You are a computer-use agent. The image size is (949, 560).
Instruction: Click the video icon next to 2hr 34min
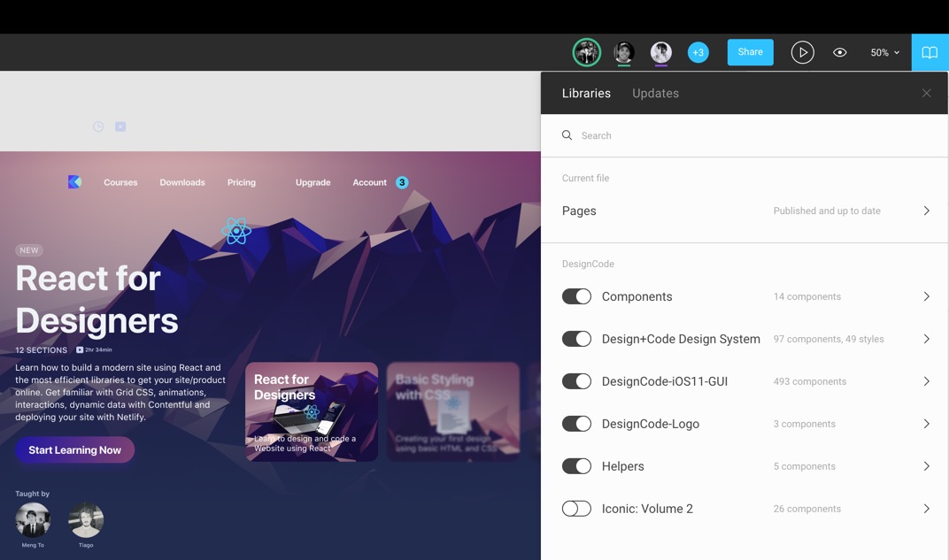point(80,349)
